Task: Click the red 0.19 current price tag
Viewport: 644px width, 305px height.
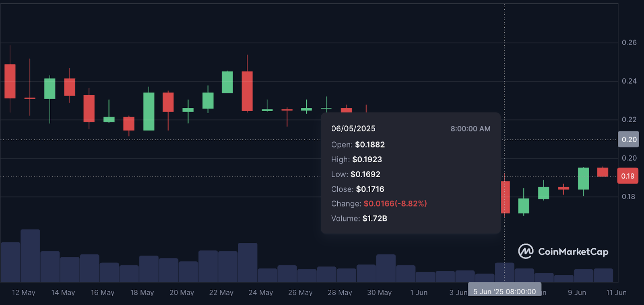Action: coord(628,176)
